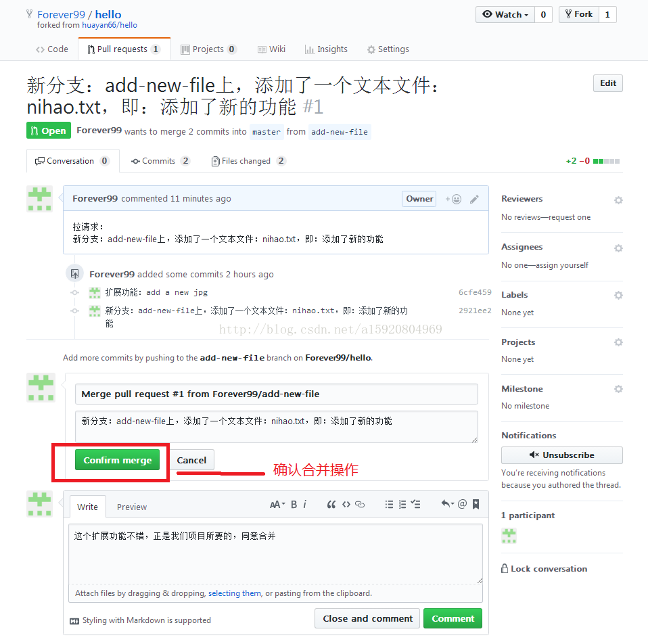This screenshot has height=644, width=648.
Task: Open the Insights tab
Action: (x=326, y=49)
